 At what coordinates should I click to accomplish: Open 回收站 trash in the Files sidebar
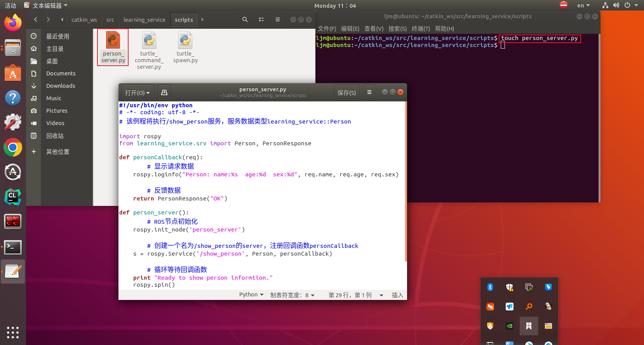[55, 136]
